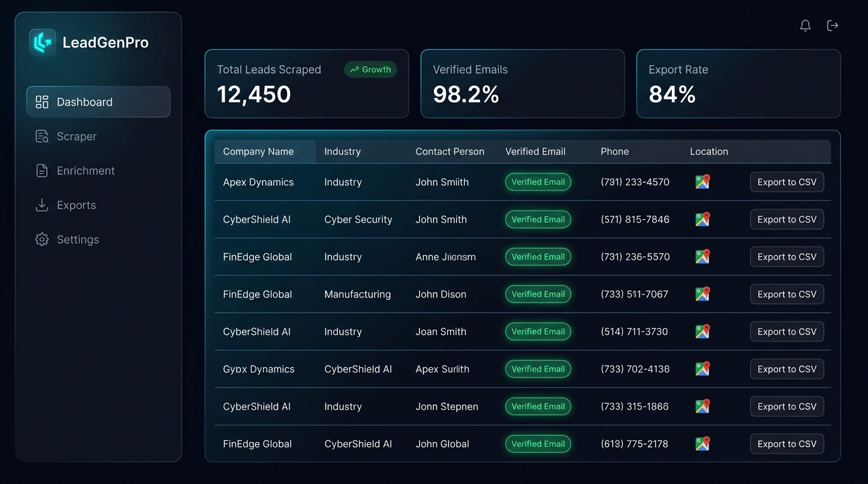Export the Gypx Dynamics row to CSV
The width and height of the screenshot is (868, 484).
[x=787, y=369]
